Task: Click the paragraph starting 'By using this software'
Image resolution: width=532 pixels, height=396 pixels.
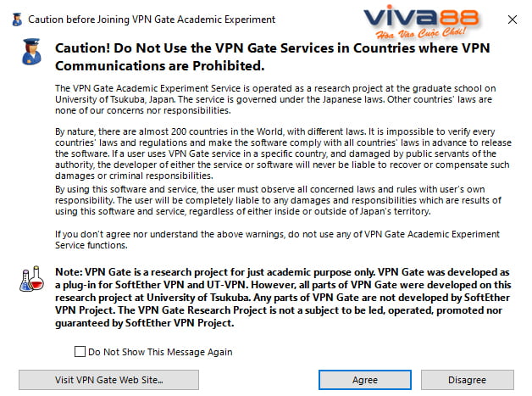Action: [x=278, y=200]
